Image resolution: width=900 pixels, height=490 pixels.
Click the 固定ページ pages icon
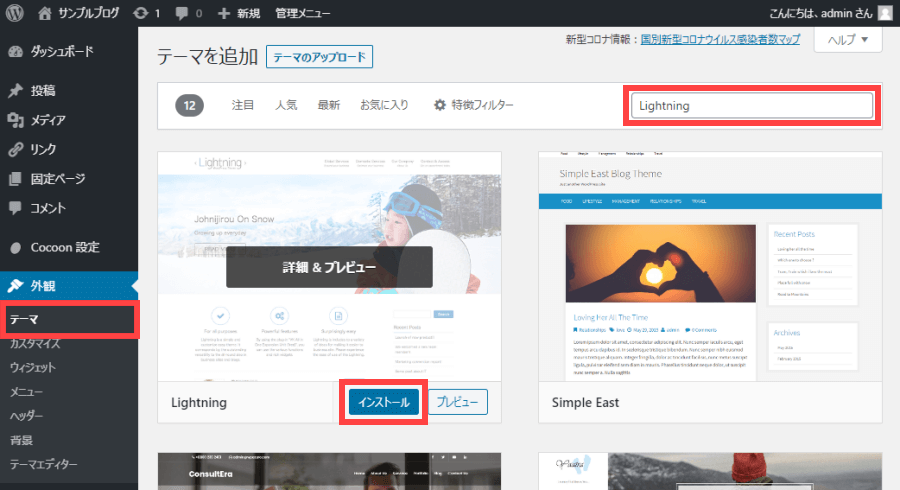[15, 178]
